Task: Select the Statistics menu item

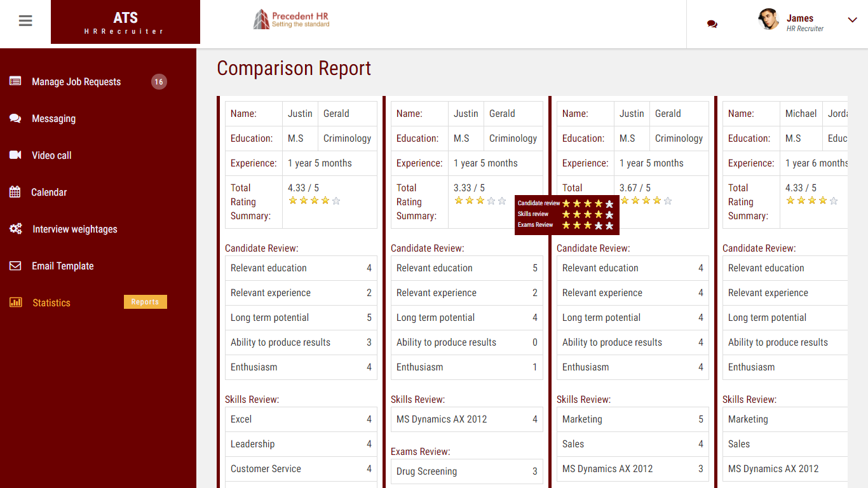Action: pos(51,302)
